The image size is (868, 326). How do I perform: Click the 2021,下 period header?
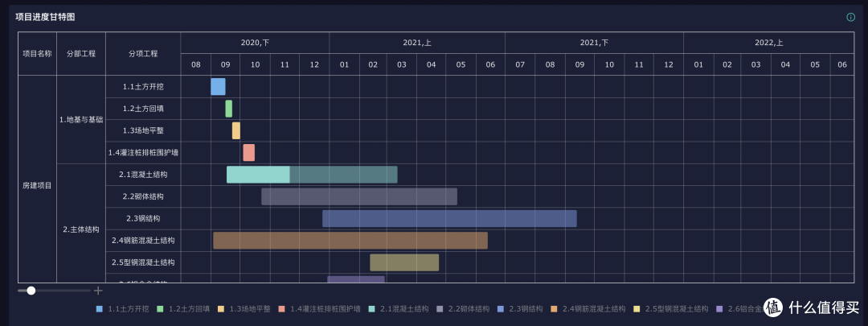[x=594, y=43]
